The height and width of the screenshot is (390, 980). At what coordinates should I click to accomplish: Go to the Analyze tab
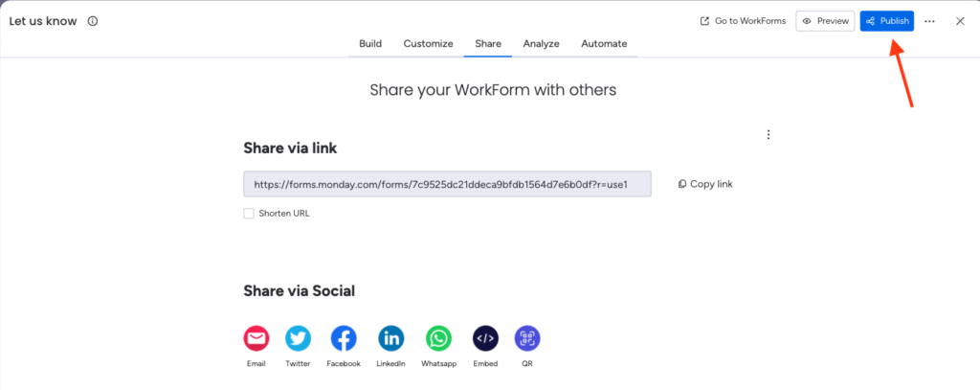point(541,43)
